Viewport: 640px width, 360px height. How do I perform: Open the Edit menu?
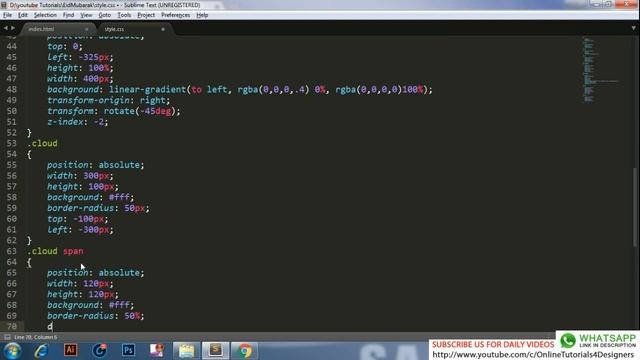coord(23,15)
